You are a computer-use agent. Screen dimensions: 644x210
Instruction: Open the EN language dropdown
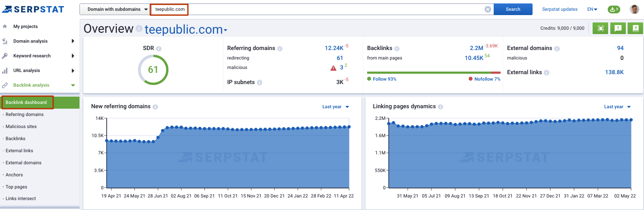tap(592, 9)
